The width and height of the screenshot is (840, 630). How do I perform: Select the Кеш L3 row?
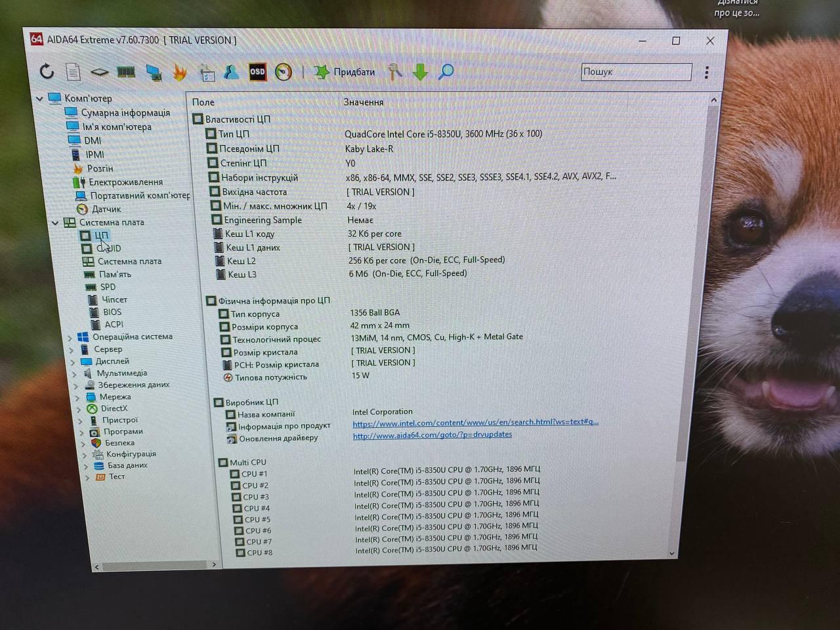(x=341, y=274)
